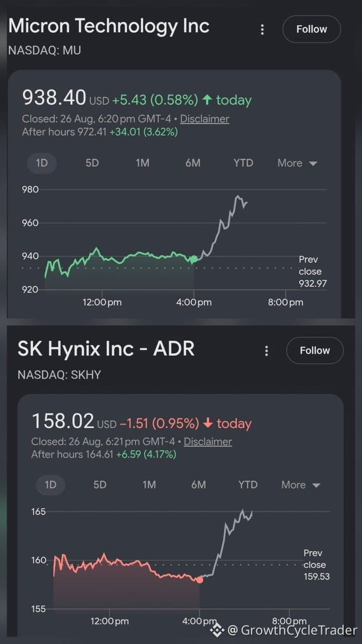Click the after-hours peak on Micron chart line

pyautogui.click(x=237, y=196)
